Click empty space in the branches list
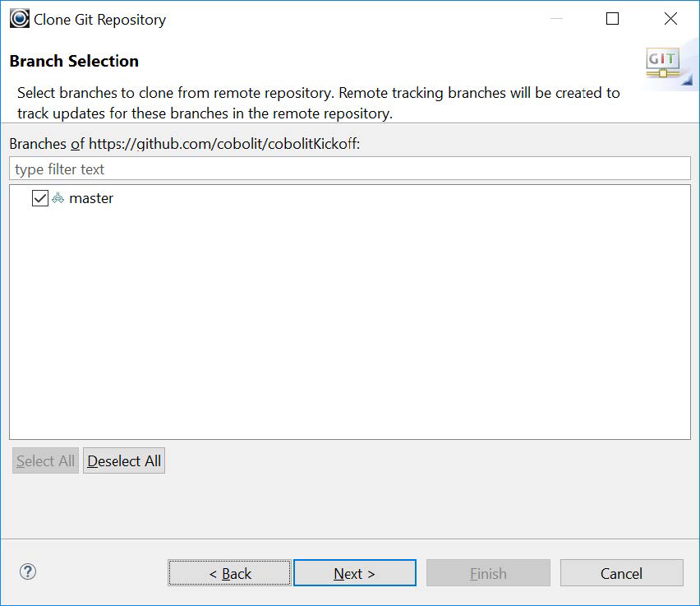 (350, 329)
